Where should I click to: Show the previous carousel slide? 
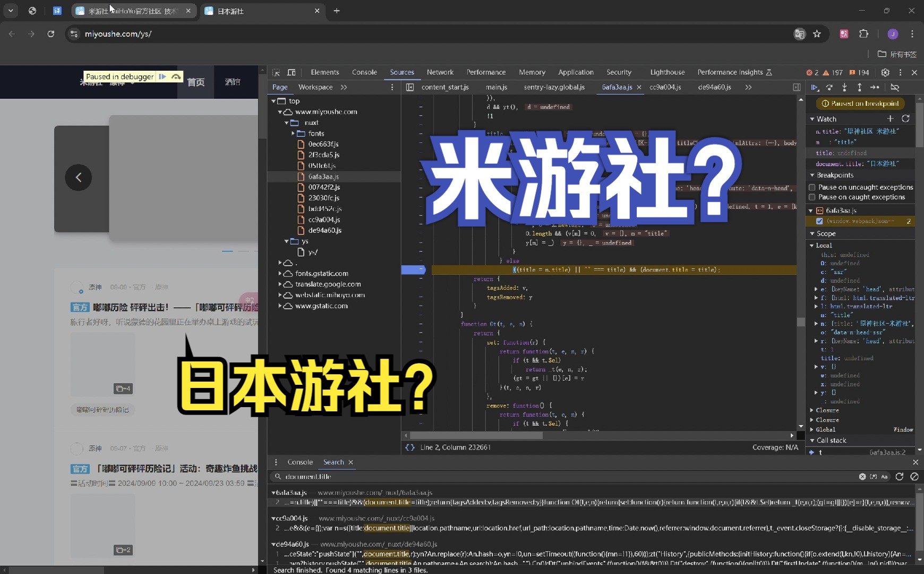79,178
